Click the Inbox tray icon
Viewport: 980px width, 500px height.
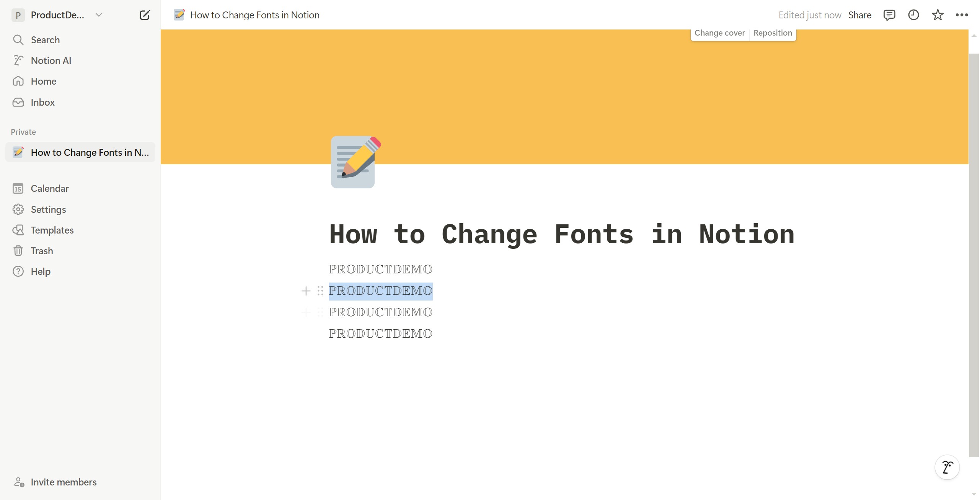click(x=18, y=102)
